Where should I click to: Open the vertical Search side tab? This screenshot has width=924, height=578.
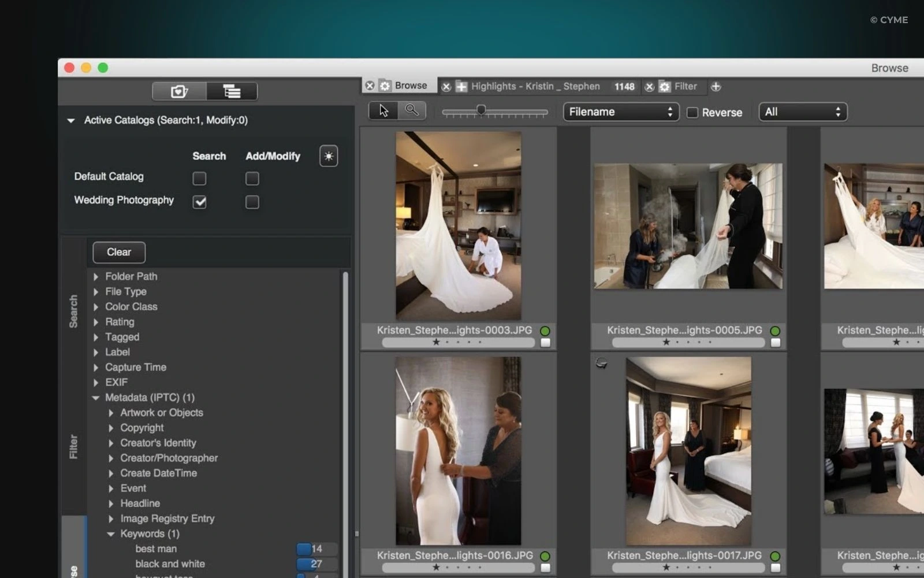73,311
